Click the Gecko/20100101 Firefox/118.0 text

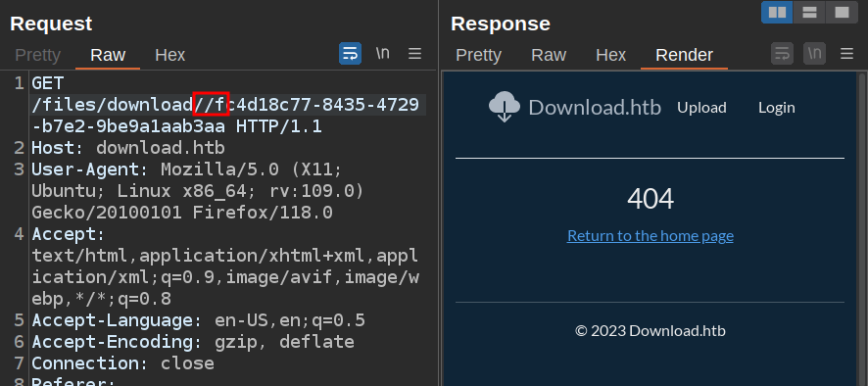coord(182,213)
